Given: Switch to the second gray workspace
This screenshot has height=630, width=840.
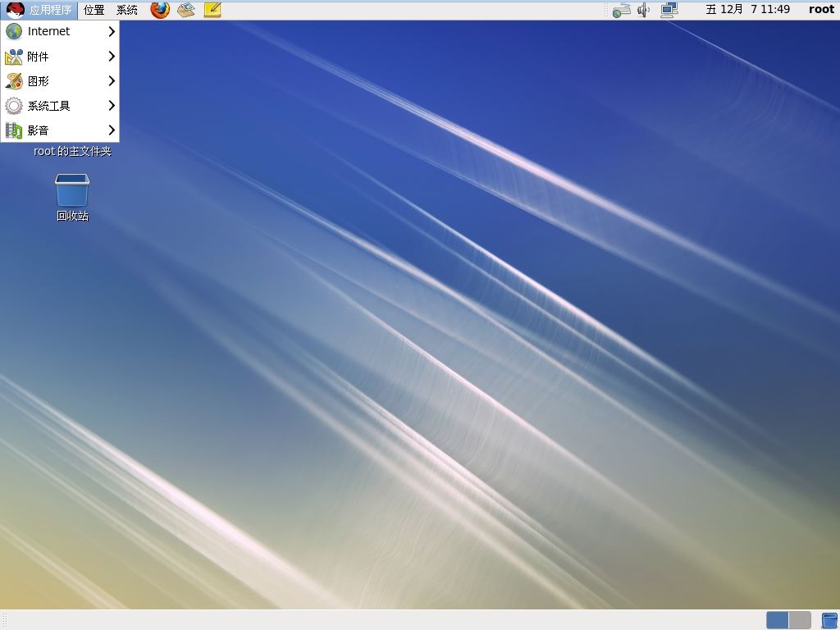Looking at the screenshot, I should pos(800,620).
